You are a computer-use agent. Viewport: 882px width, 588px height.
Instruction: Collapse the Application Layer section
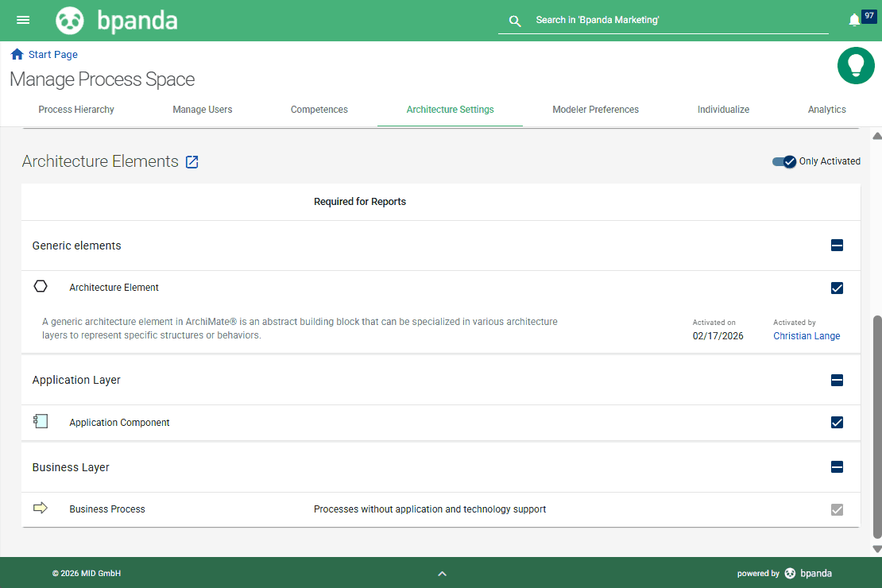(x=837, y=380)
